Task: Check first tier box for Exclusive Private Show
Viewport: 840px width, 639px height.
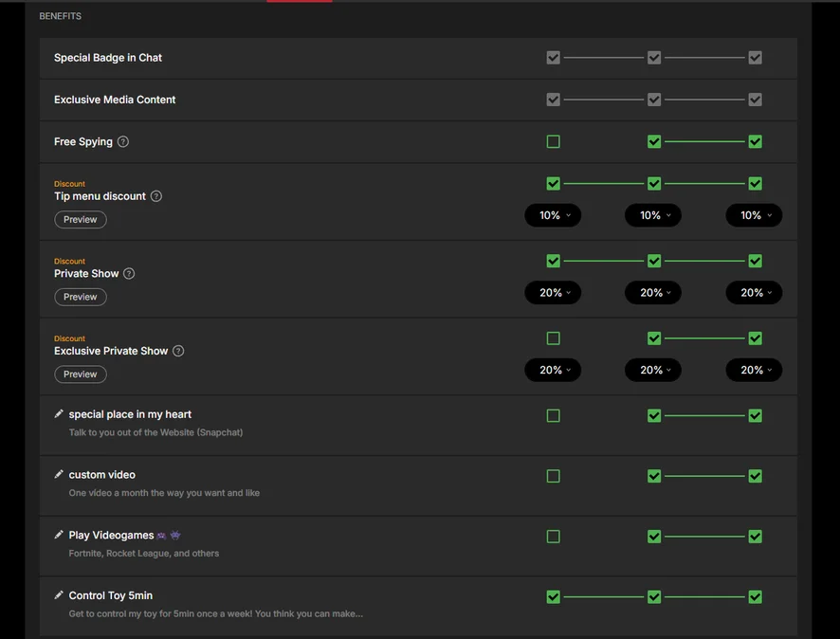Action: 554,338
